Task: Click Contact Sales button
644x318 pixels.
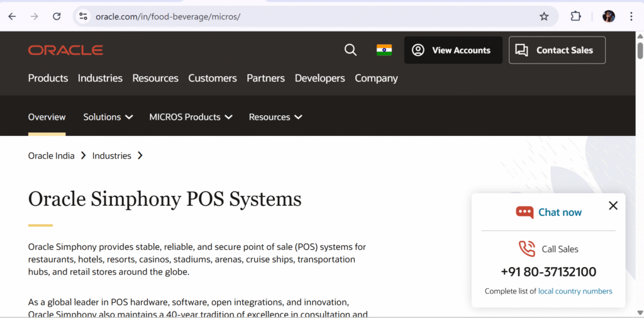Action: [x=557, y=50]
